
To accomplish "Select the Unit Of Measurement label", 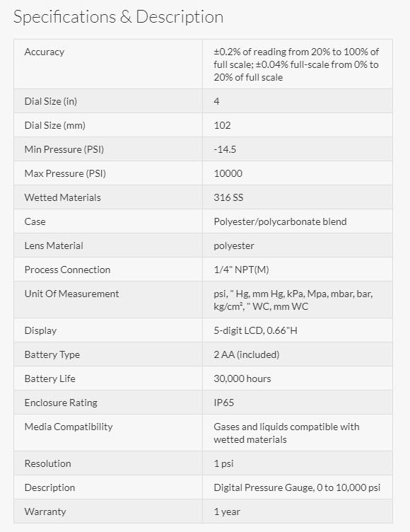I will point(71,294).
